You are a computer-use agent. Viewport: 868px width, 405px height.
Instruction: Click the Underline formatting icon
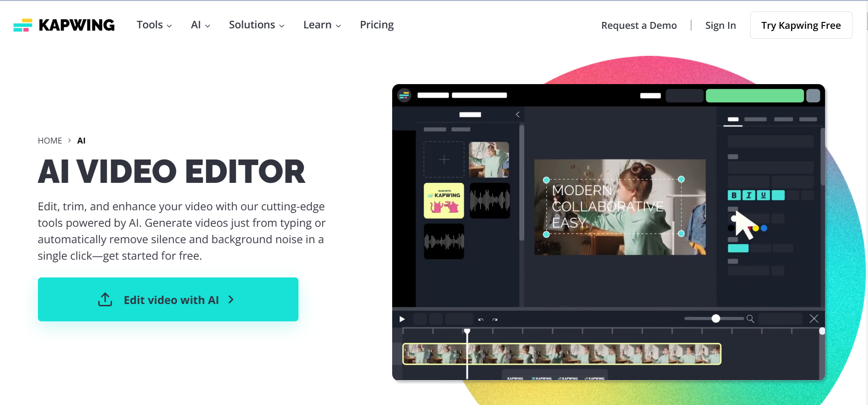(763, 195)
